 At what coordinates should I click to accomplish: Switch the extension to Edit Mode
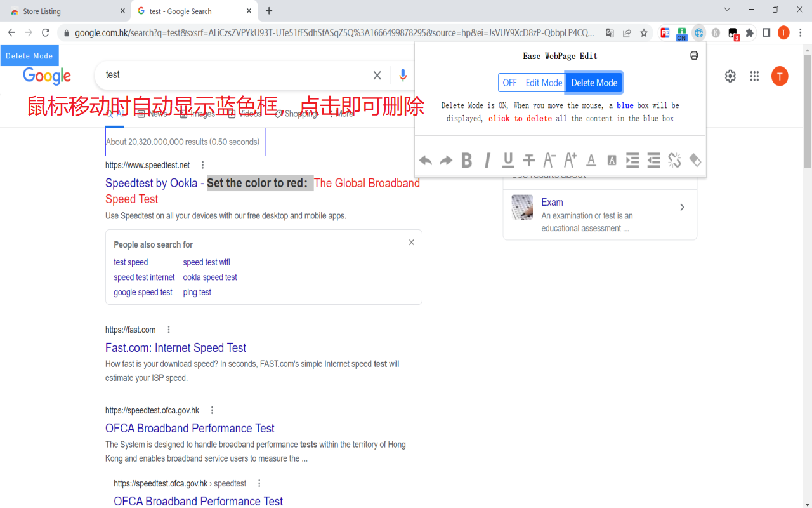coord(544,83)
